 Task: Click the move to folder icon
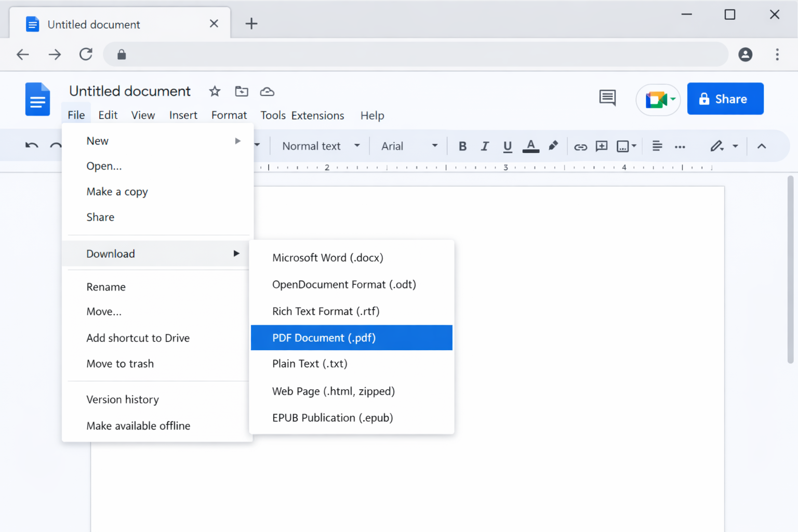tap(242, 91)
